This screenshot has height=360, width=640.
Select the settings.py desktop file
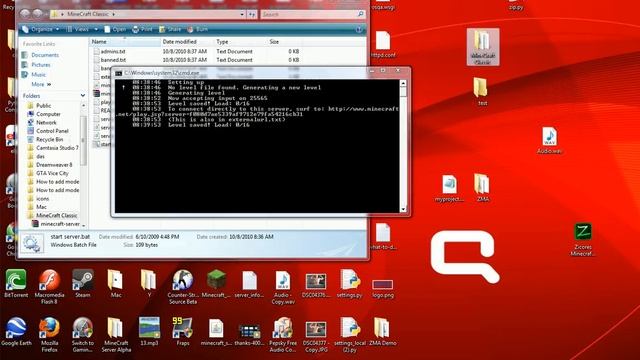point(349,284)
